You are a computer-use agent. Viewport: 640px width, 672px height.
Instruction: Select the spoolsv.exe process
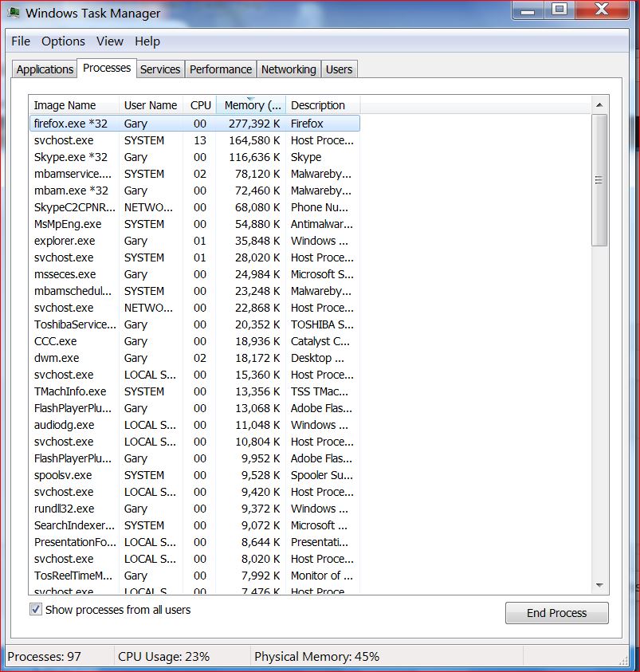(194, 475)
